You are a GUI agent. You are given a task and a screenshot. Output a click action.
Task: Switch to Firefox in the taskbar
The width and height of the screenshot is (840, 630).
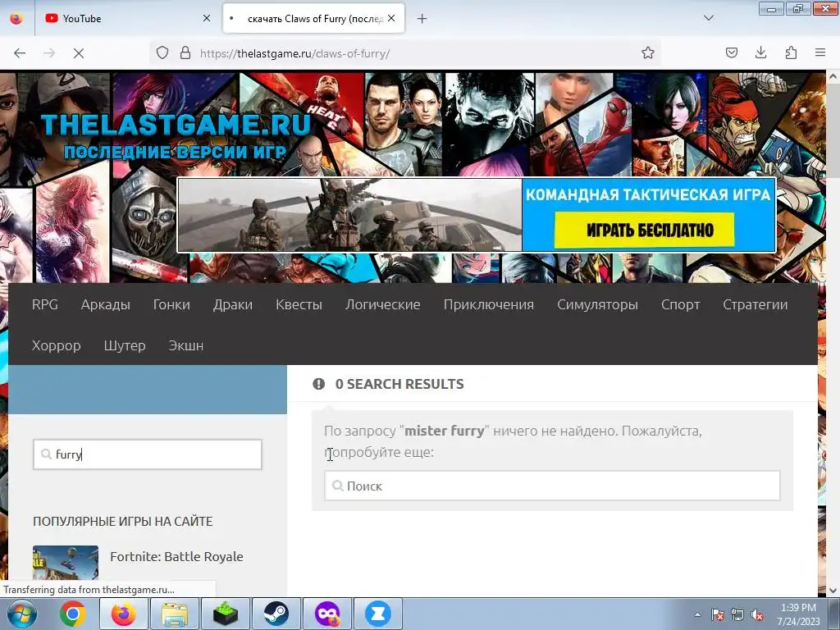click(x=124, y=614)
